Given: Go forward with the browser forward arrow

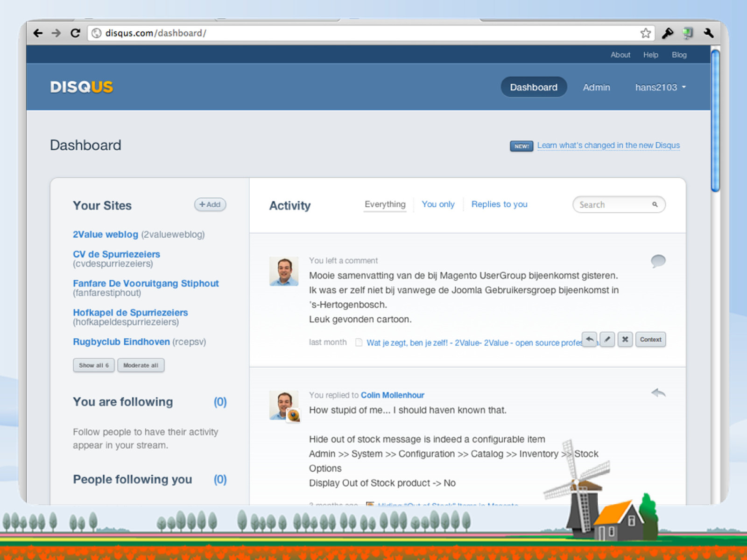Looking at the screenshot, I should [x=56, y=33].
